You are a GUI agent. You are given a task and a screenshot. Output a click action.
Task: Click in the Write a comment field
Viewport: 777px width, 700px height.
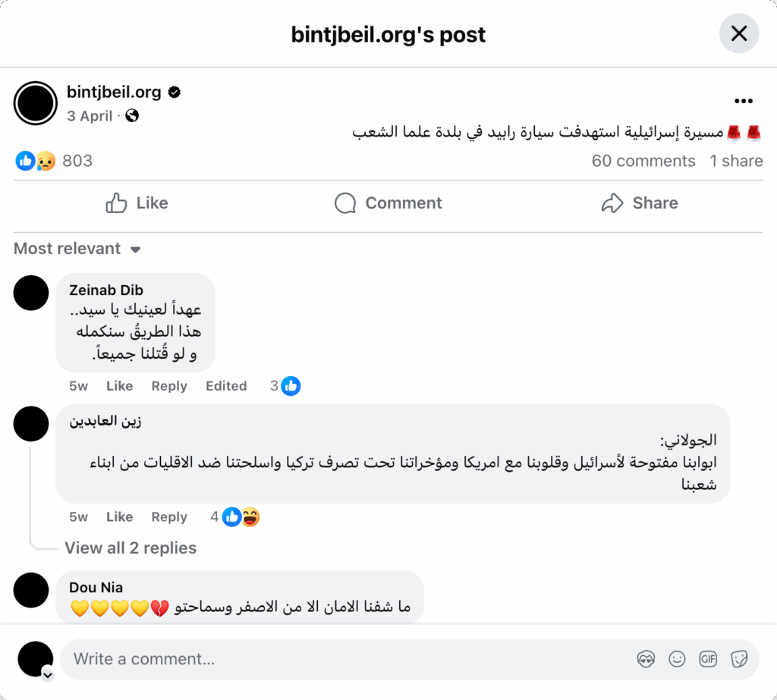pyautogui.click(x=341, y=659)
